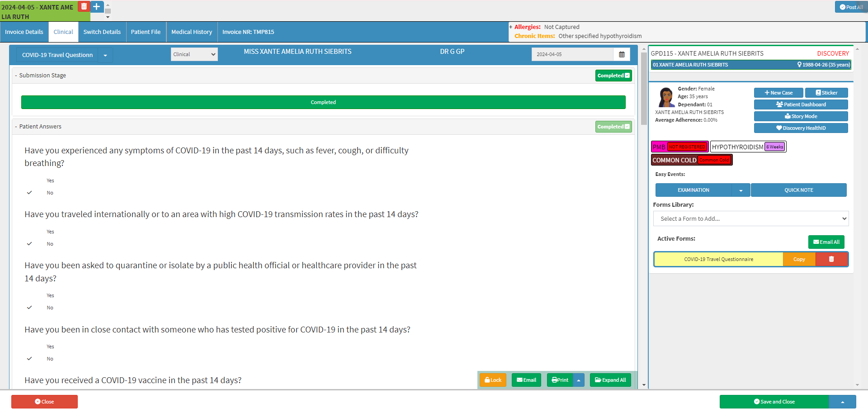The width and height of the screenshot is (868, 413).
Task: Print the questionnaire form
Action: click(x=560, y=380)
